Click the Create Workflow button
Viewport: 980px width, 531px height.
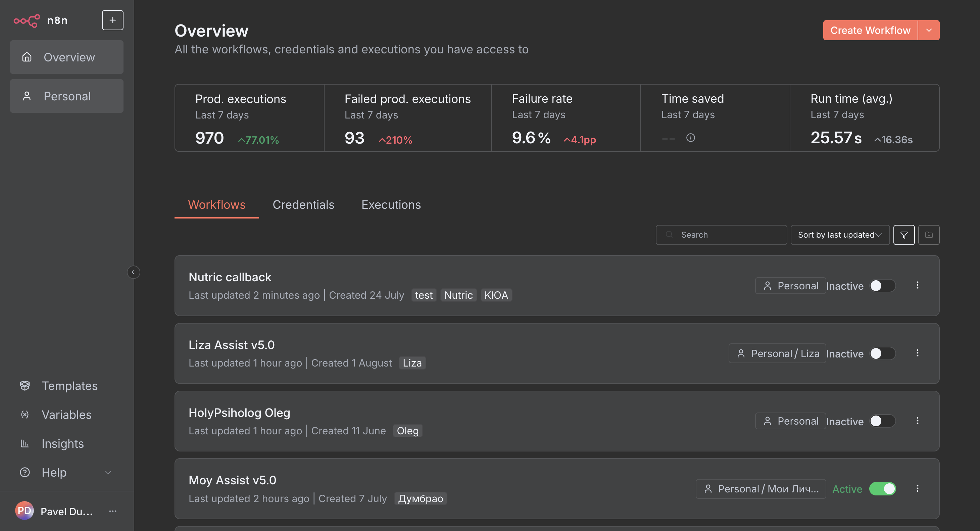click(870, 31)
